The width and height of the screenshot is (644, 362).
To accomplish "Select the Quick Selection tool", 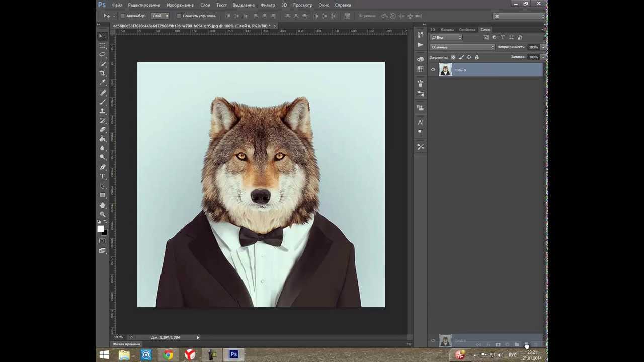I will [x=102, y=64].
